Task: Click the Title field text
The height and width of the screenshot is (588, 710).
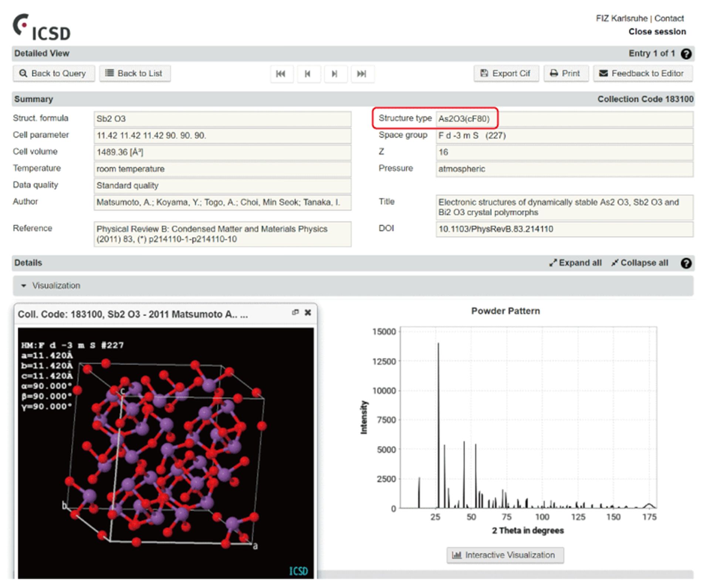Action: (564, 207)
